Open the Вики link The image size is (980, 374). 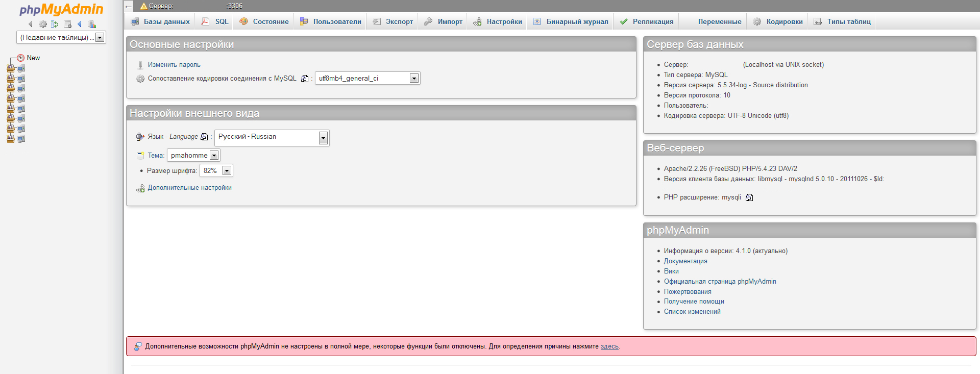tap(671, 271)
